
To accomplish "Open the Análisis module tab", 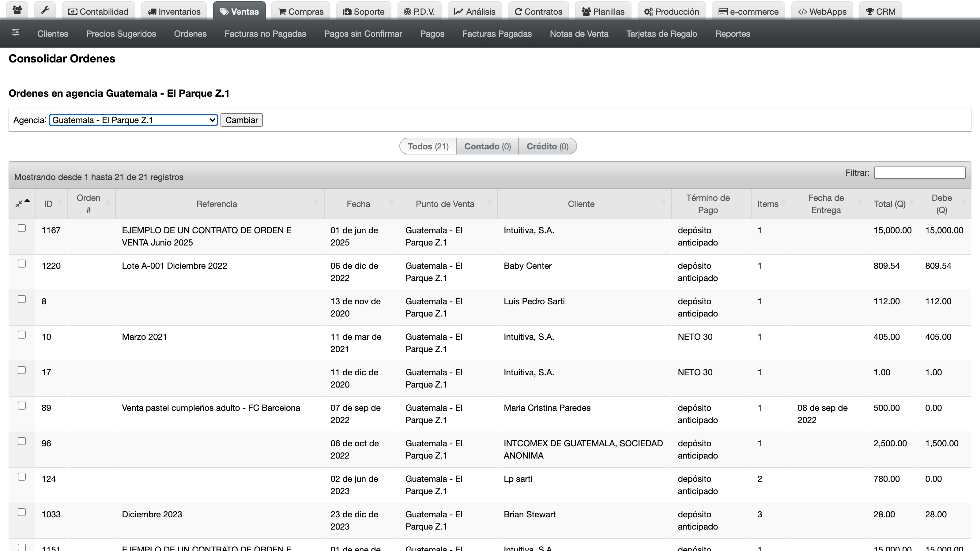I will click(x=475, y=11).
